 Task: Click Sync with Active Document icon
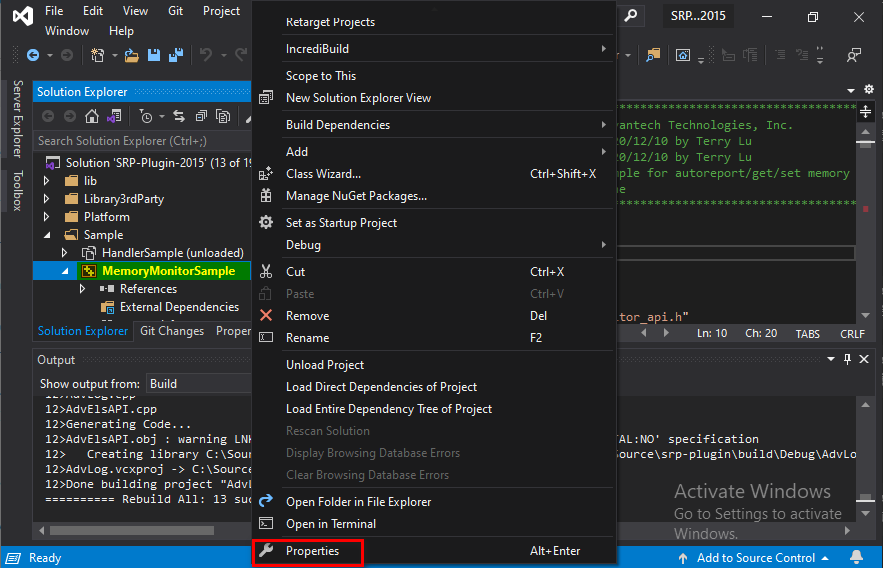tap(179, 116)
